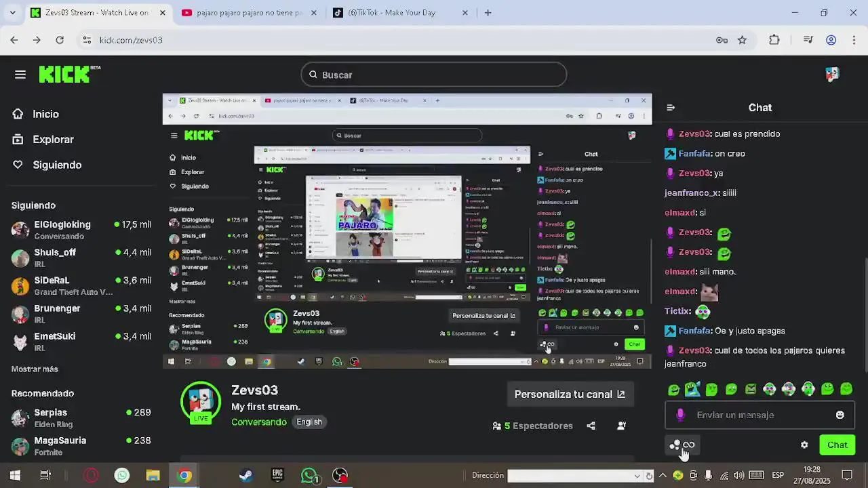Click Fanfafa username in 'on creo' message

(x=694, y=153)
